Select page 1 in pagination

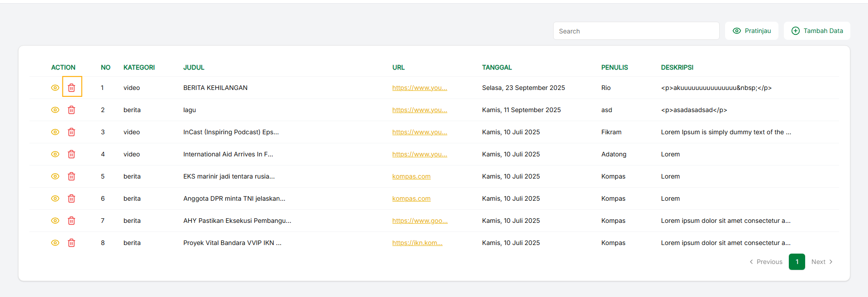coord(797,262)
